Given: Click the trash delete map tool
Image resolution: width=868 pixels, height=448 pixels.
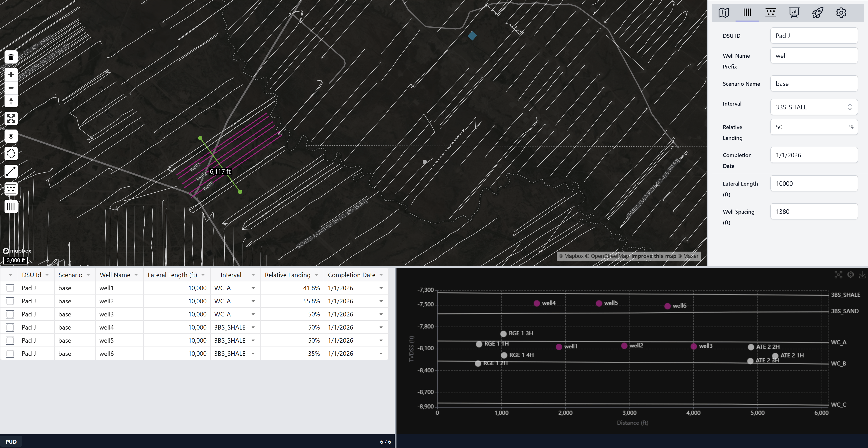Looking at the screenshot, I should click(x=11, y=57).
